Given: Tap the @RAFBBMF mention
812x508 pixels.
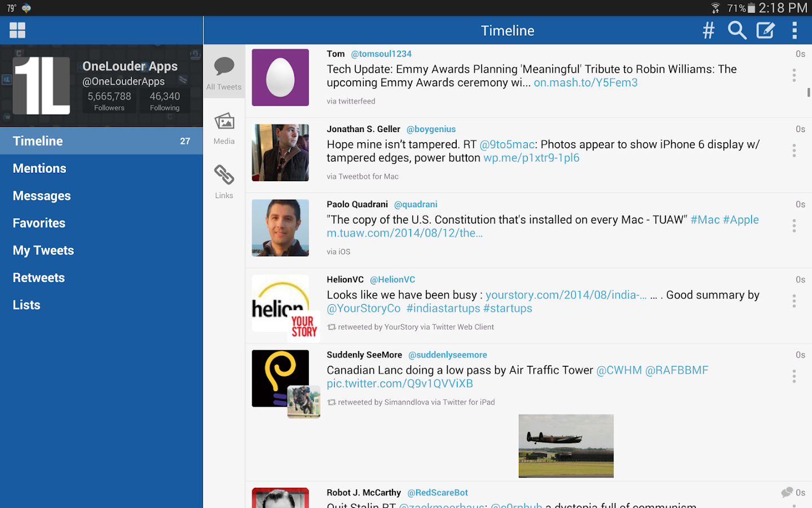Looking at the screenshot, I should (677, 370).
